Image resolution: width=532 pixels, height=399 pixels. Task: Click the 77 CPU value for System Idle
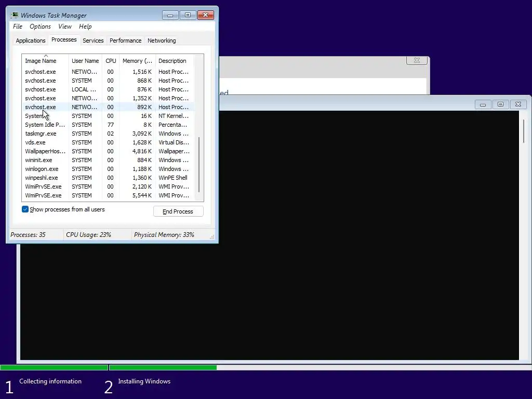coord(111,125)
